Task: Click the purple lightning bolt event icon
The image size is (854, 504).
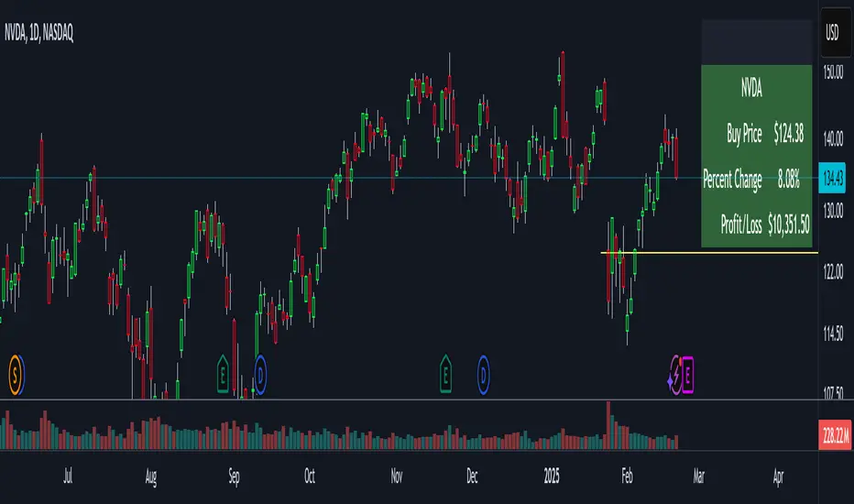Action: point(674,375)
